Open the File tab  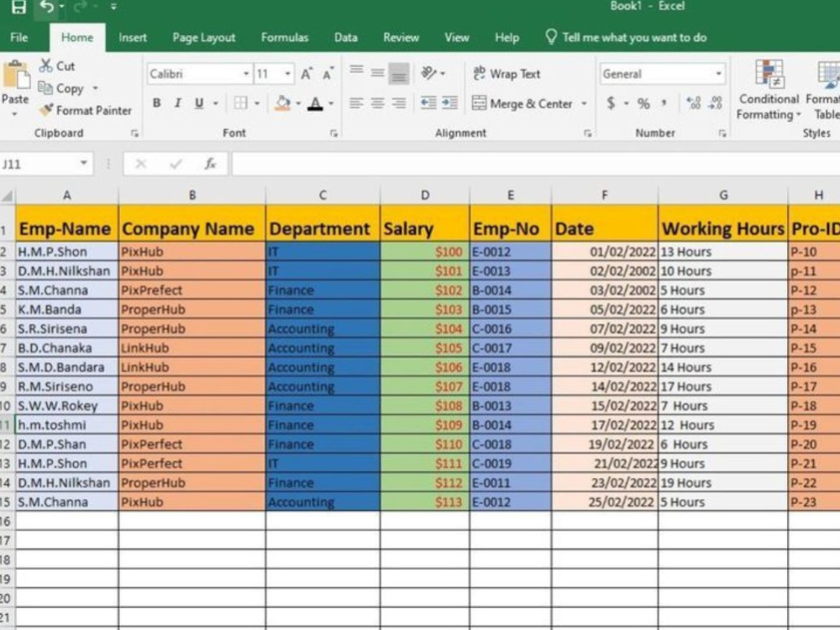point(18,38)
